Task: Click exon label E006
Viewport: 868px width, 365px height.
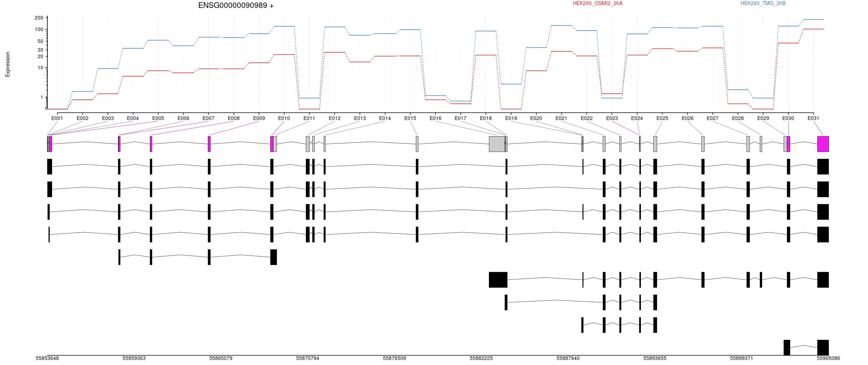Action: 183,118
